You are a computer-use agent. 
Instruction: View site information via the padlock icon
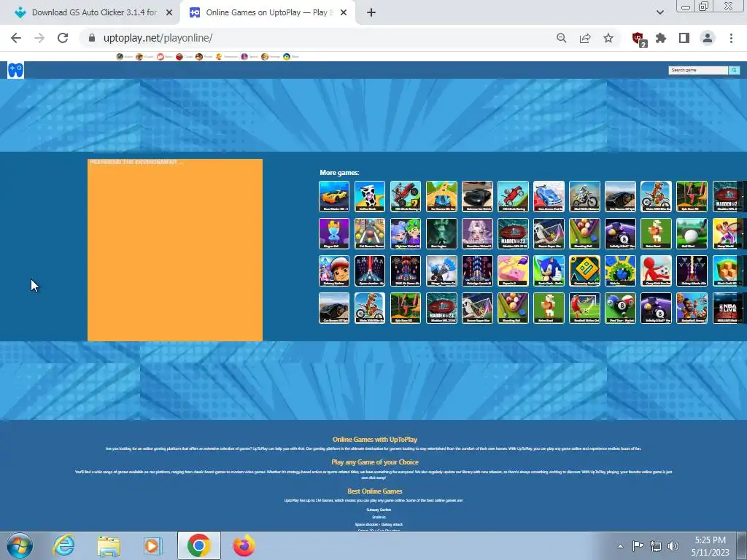click(92, 38)
